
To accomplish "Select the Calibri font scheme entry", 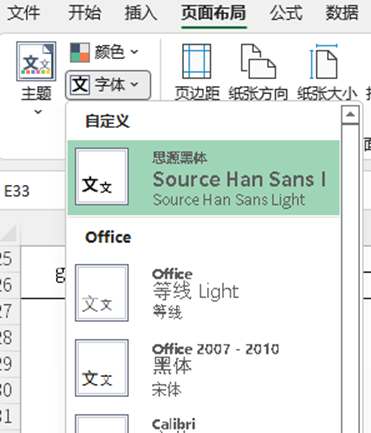I will pos(203,423).
